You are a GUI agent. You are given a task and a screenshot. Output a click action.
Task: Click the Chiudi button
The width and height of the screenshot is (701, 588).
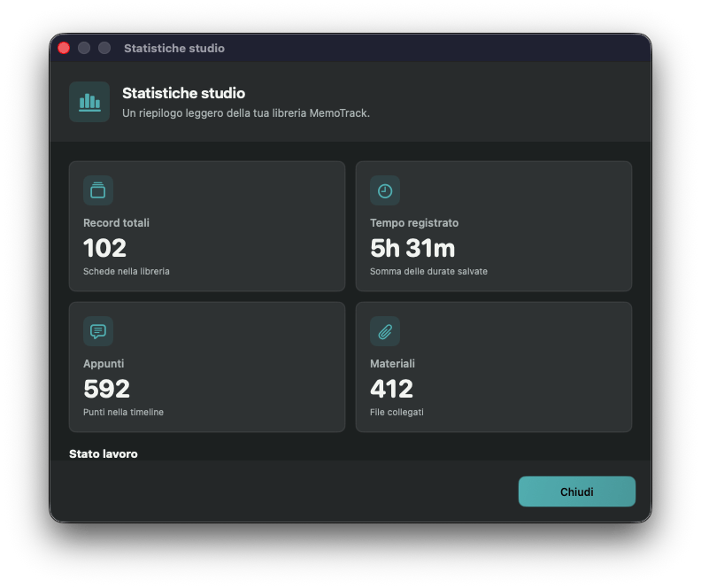click(x=577, y=491)
